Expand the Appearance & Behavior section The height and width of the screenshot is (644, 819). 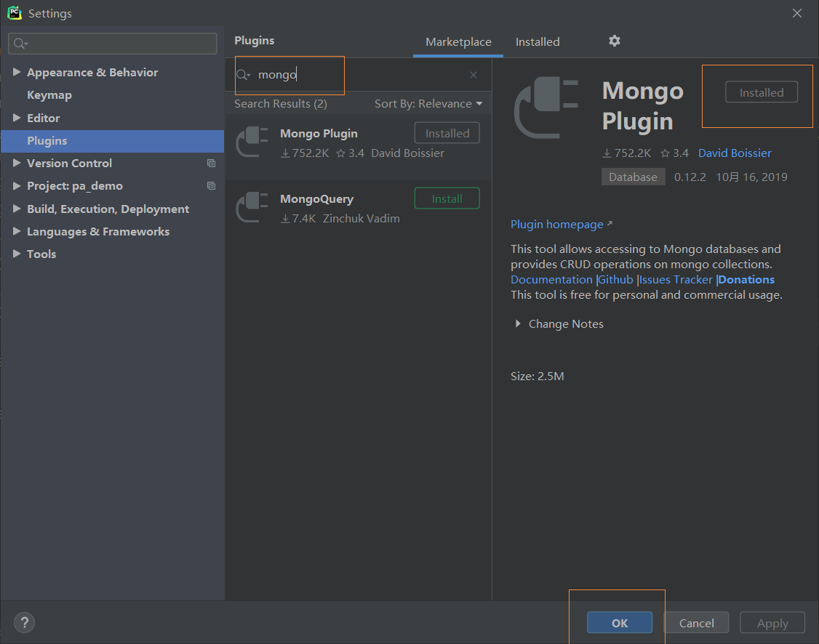click(x=17, y=72)
